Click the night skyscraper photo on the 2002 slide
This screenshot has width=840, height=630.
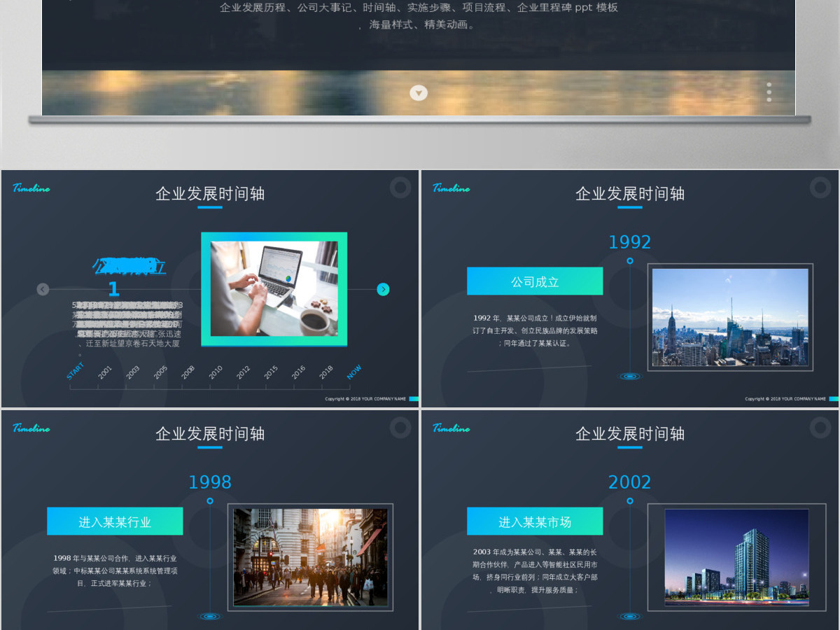coord(736,557)
